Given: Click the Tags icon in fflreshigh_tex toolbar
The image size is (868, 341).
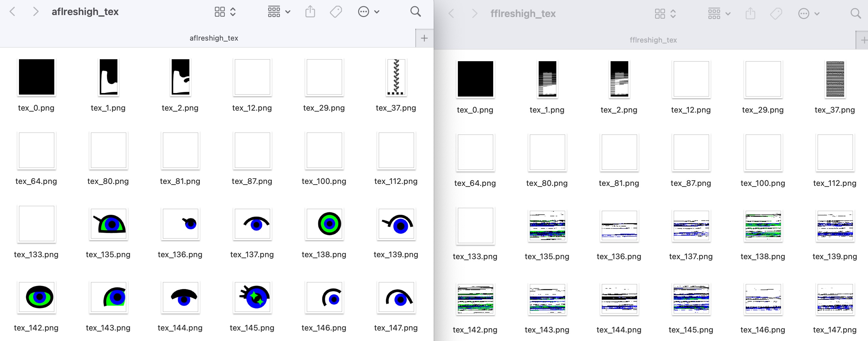Looking at the screenshot, I should [x=776, y=14].
